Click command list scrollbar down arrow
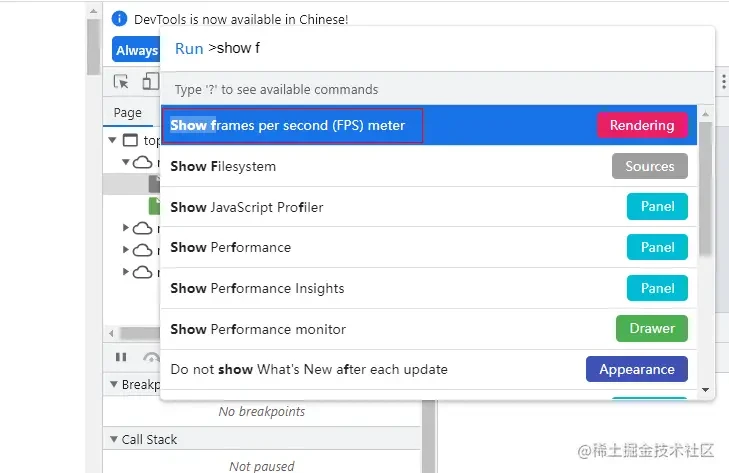This screenshot has width=729, height=473. pos(705,390)
